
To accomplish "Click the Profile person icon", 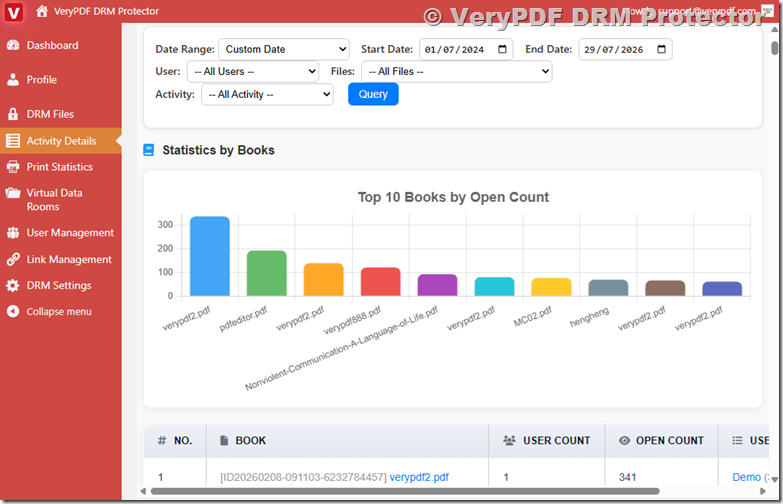I will coord(13,79).
